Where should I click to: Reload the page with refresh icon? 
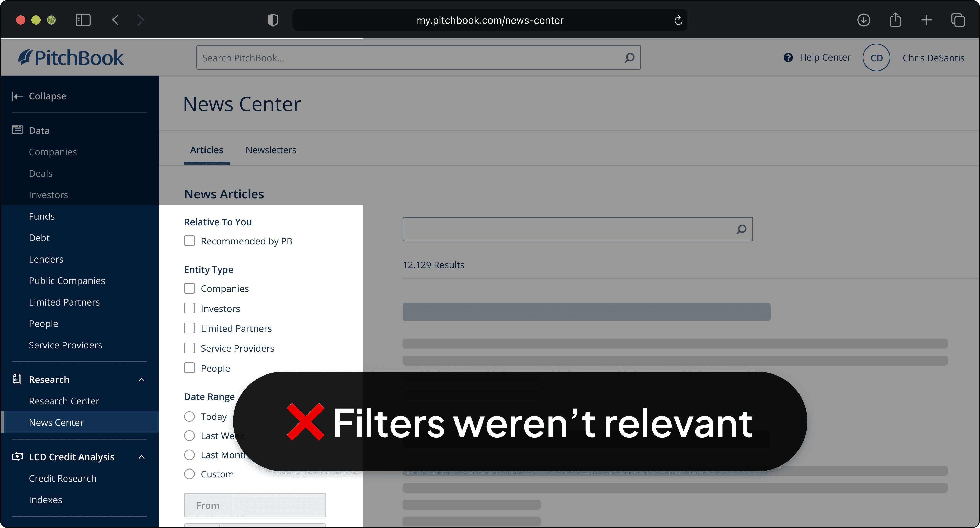(678, 20)
